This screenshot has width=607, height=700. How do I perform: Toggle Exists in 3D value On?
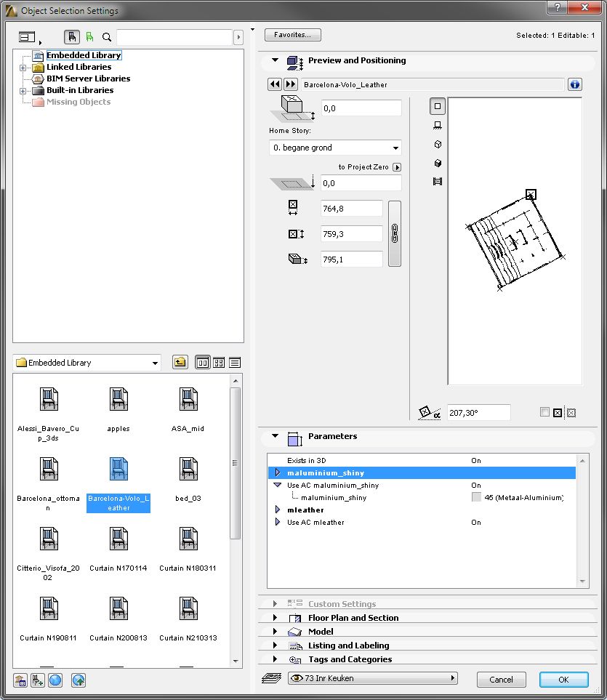(476, 460)
